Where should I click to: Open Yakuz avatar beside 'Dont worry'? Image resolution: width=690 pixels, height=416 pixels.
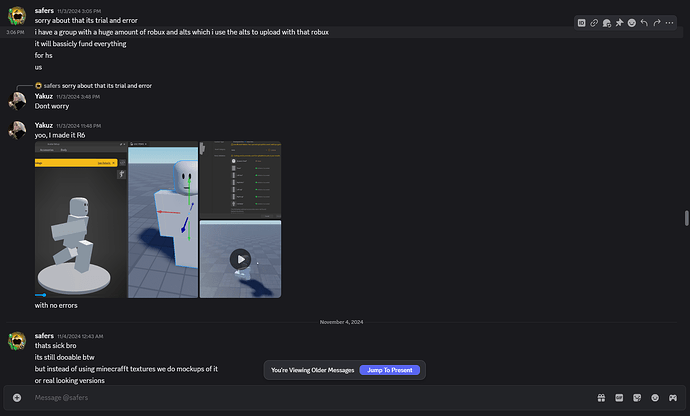click(17, 101)
